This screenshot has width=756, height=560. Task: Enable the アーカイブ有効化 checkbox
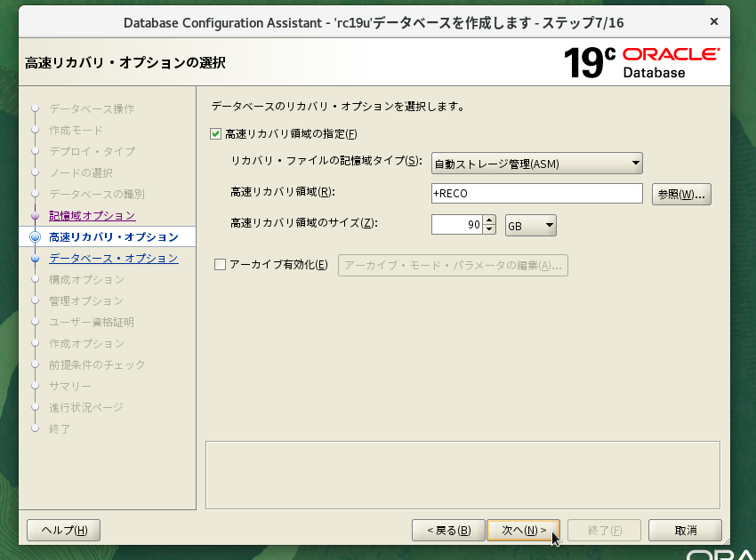(220, 265)
